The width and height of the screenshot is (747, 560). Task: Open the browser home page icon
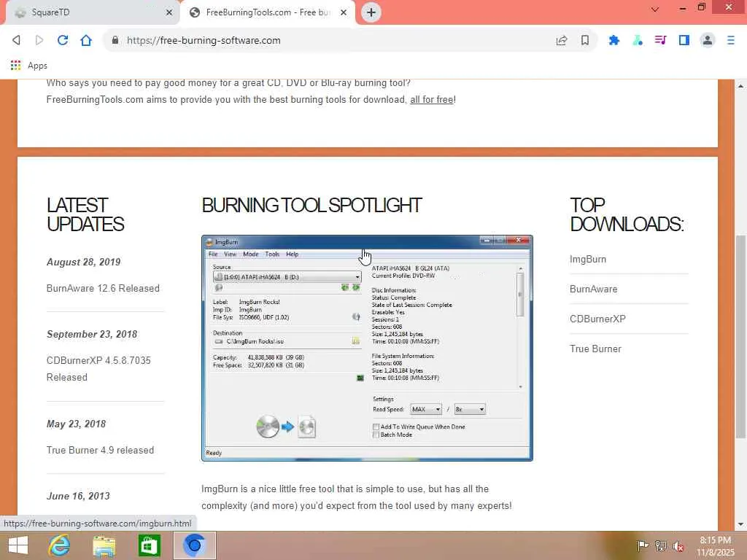(x=86, y=41)
